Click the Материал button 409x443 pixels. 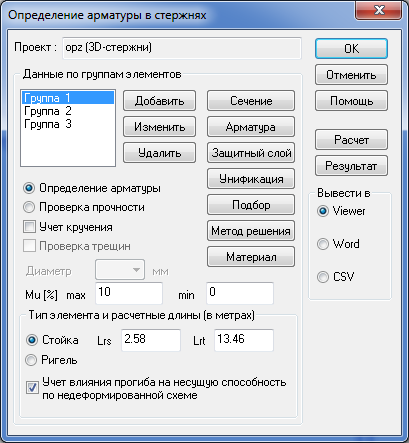[251, 257]
